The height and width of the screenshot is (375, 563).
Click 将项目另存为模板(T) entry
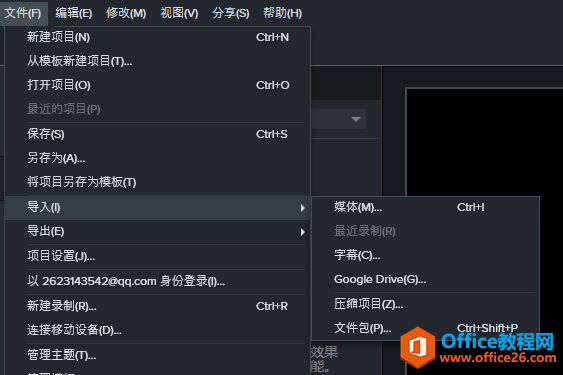coord(158,182)
